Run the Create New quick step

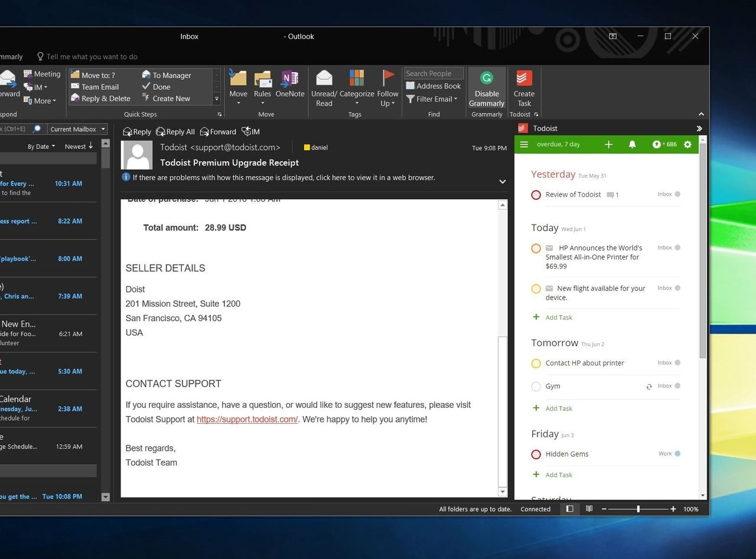click(165, 98)
